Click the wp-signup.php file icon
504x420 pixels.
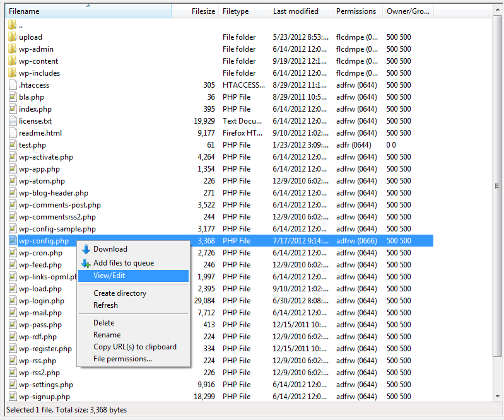13,396
